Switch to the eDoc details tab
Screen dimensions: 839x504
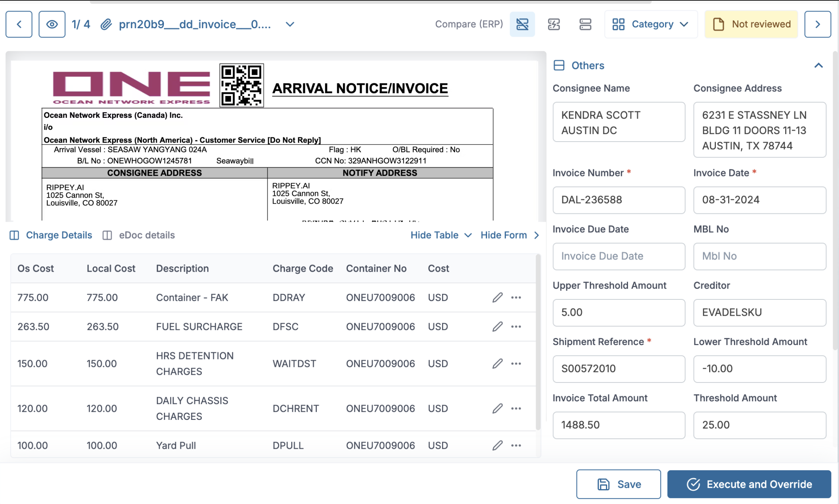(139, 235)
